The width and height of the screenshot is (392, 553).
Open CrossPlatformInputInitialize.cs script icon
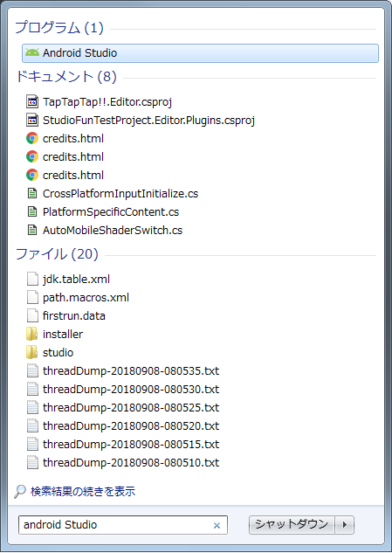pos(32,193)
